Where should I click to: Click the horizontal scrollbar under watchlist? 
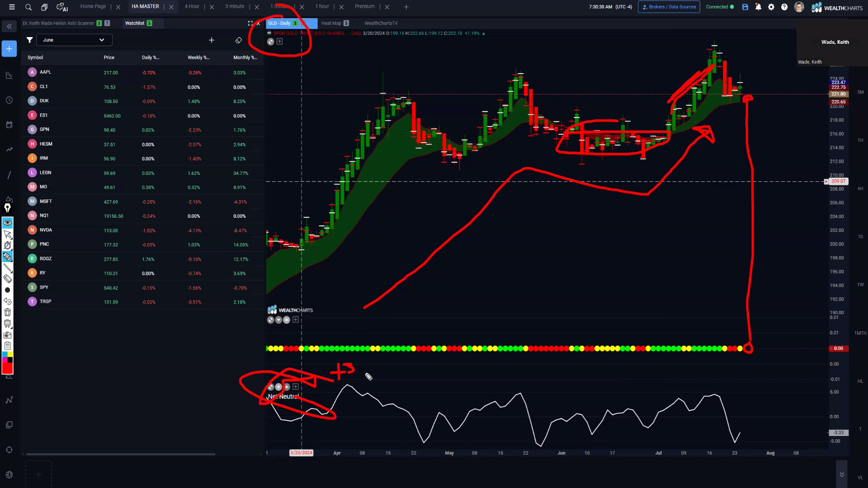pyautogui.click(x=121, y=454)
